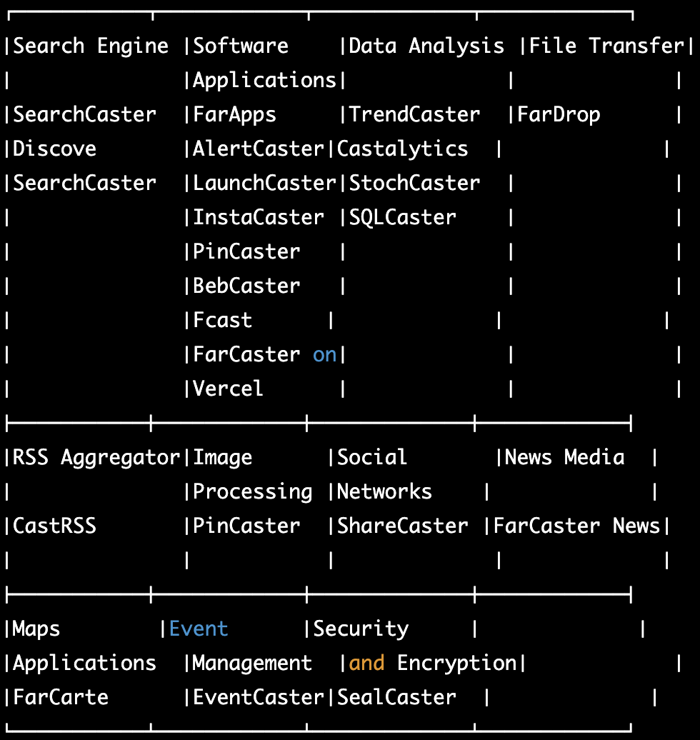Select 'FarDrop' in the File Transfer column
Screen dimensions: 700x740
click(x=559, y=115)
